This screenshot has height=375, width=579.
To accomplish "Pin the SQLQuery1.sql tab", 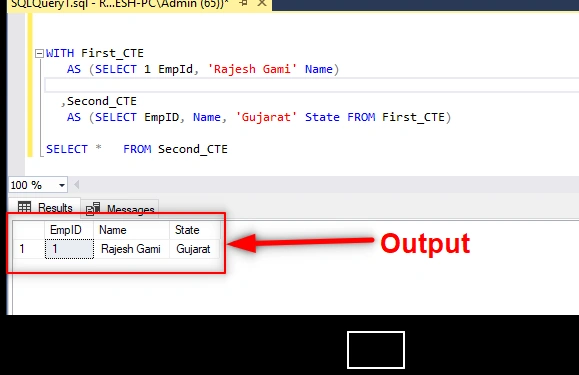I will pos(244,3).
